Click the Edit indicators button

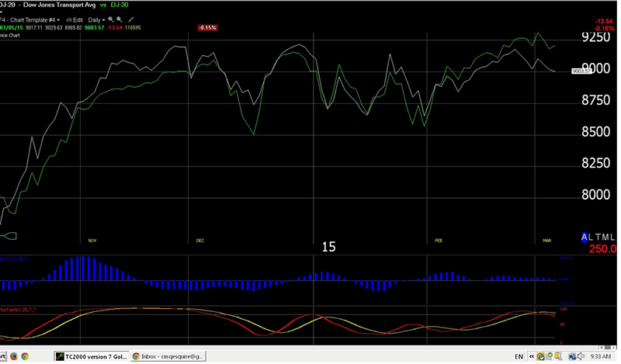pos(74,19)
